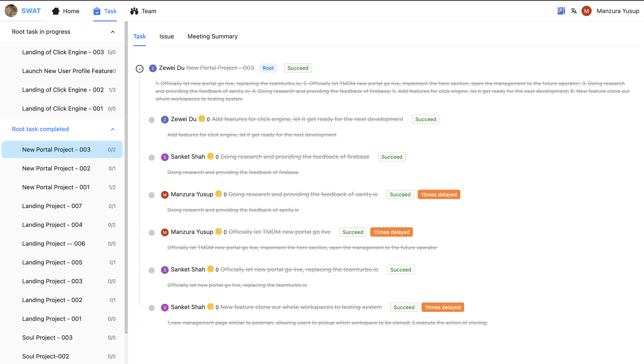Screen dimensions: 644x364
Task: Click the grey circle beside the workspace cloning task
Action: point(152,308)
